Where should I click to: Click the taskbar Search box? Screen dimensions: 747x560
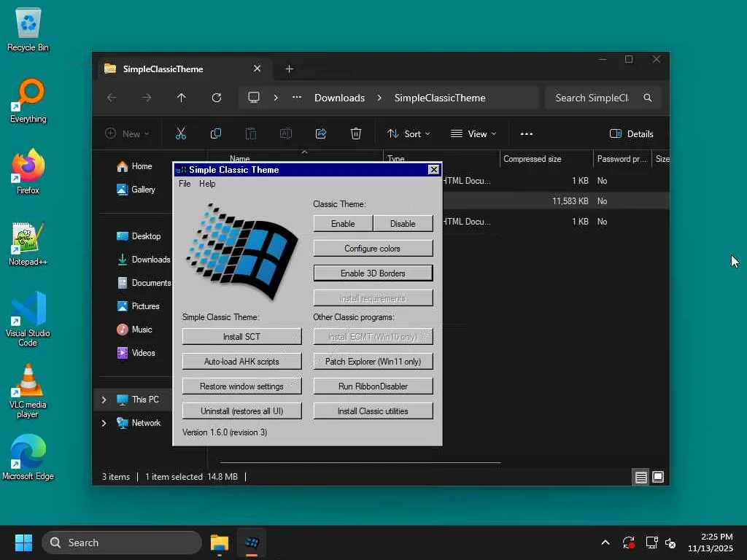[122, 542]
